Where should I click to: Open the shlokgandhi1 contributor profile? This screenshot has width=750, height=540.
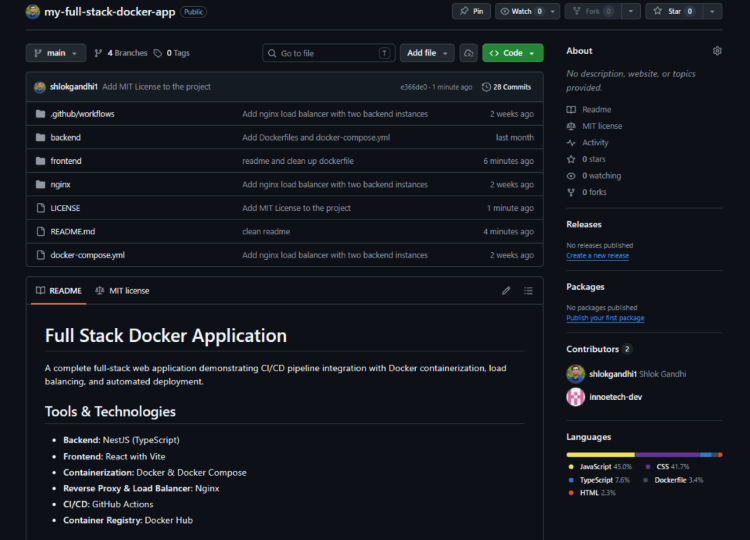click(x=613, y=374)
